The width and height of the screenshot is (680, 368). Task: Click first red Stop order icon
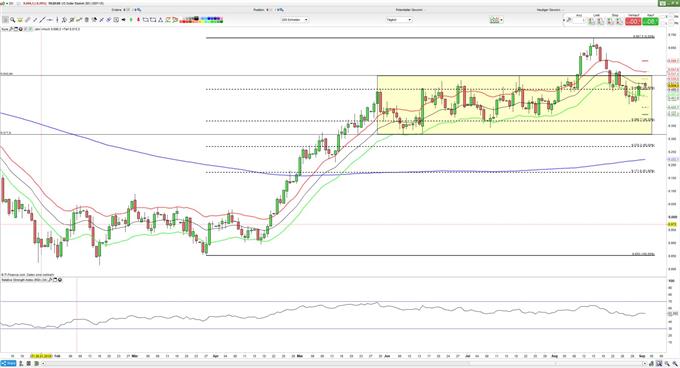point(609,21)
